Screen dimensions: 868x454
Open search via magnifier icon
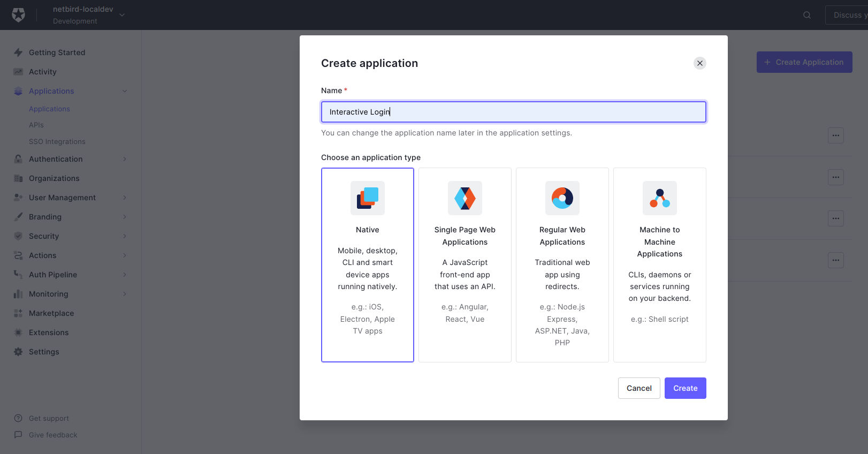point(807,15)
